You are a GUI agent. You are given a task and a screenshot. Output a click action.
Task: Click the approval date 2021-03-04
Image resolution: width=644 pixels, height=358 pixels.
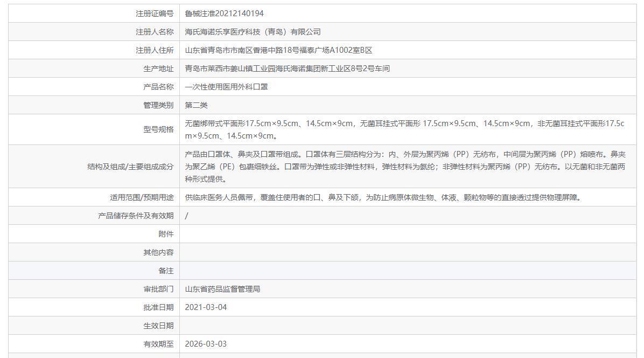coord(206,307)
